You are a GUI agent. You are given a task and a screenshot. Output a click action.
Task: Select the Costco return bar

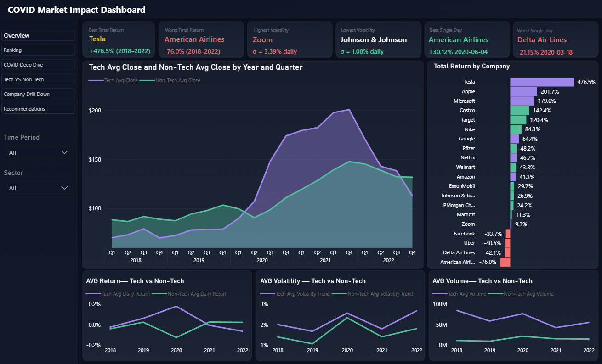point(520,111)
